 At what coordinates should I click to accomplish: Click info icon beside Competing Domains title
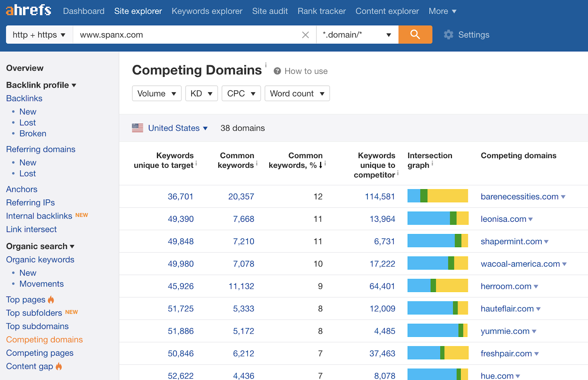click(x=266, y=65)
